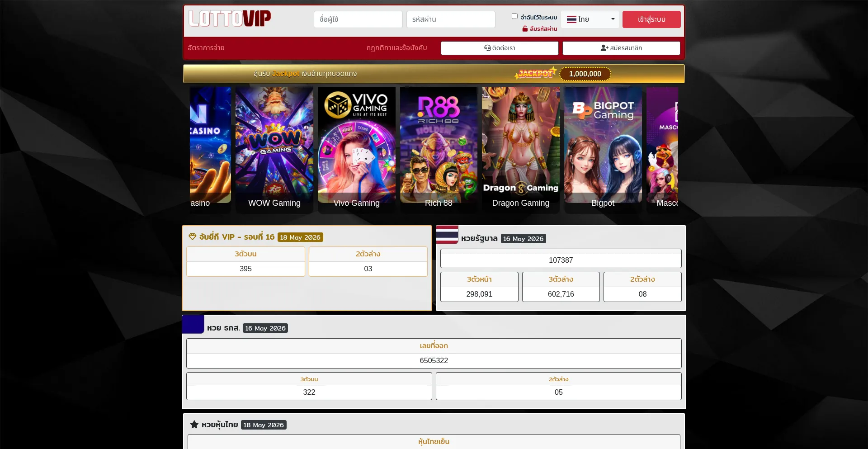
Task: Click the สมัครสมาชิก register button
Action: (x=621, y=48)
